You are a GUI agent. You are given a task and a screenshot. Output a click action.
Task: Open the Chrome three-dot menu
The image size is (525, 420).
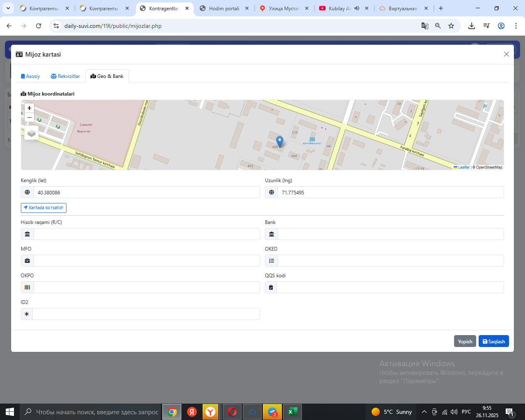coord(516,26)
